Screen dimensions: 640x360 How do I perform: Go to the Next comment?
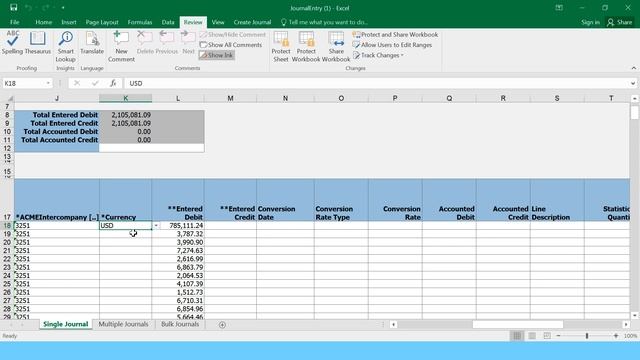(188, 43)
